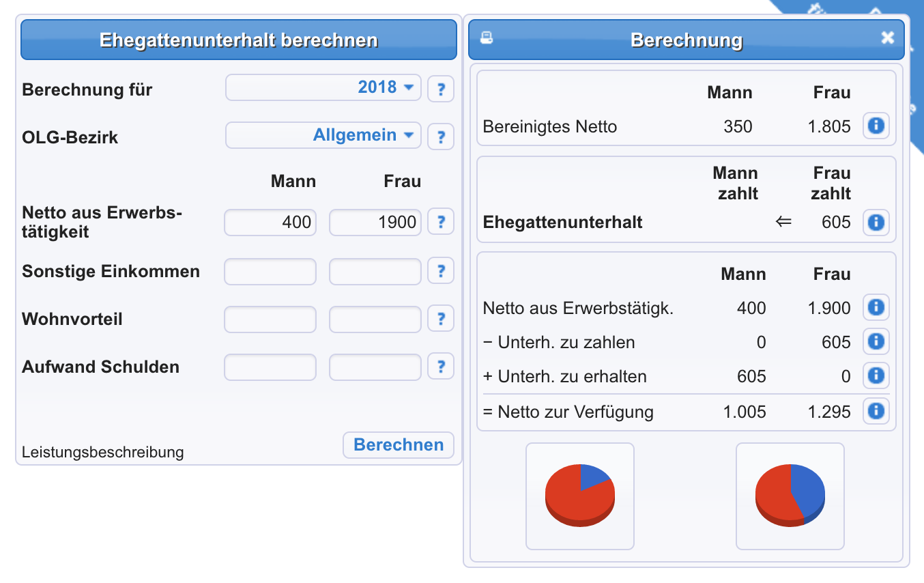Image resolution: width=924 pixels, height=583 pixels.
Task: Open help for Netto aus Erwerbstätigkeit
Action: point(441,222)
